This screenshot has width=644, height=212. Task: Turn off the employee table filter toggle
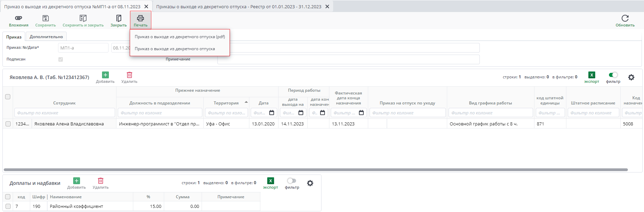(x=613, y=75)
